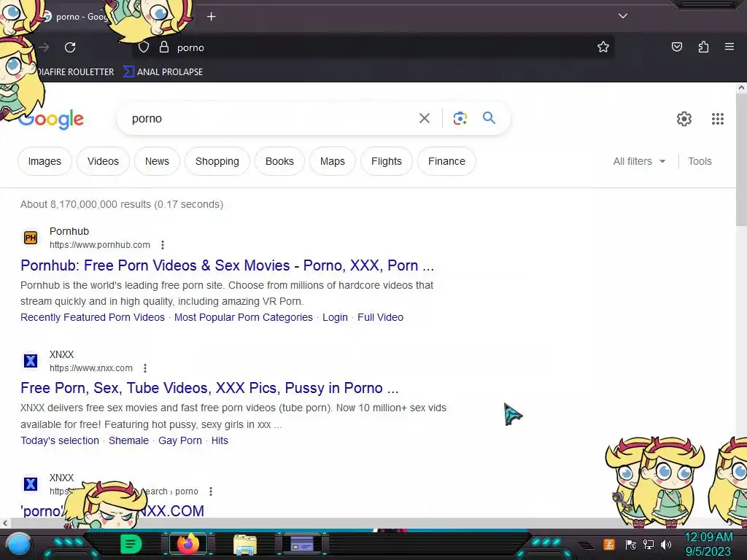Open the 'Login' sitelink
747x560 pixels.
tap(335, 317)
